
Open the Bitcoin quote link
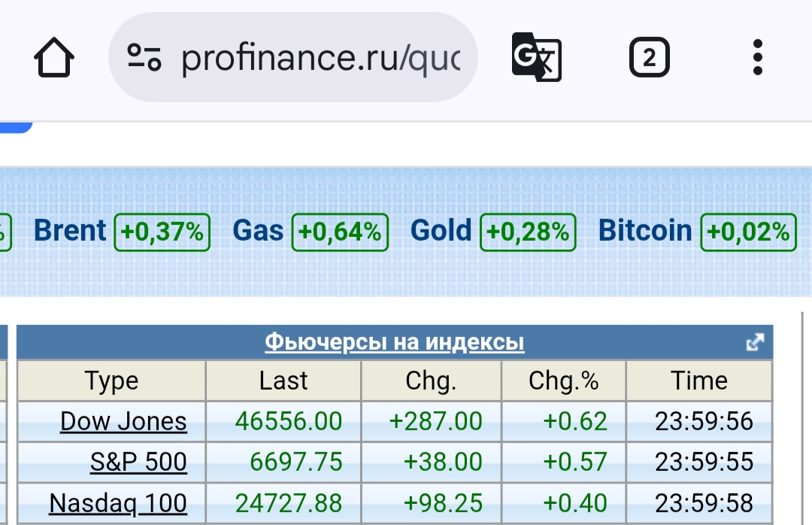644,231
